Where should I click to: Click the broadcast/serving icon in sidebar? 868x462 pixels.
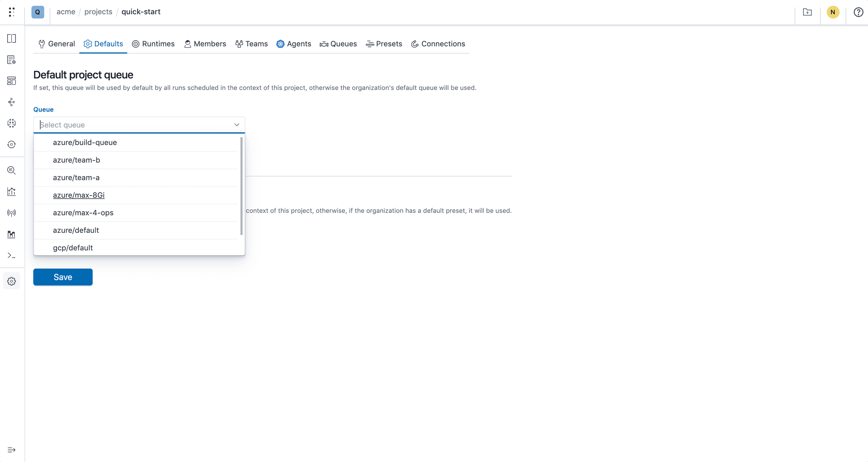tap(11, 213)
